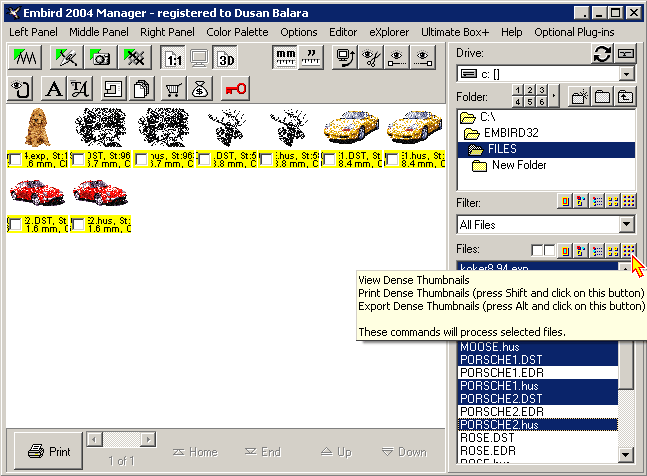Tick checkbox under first red Porsche thumbnail
Image resolution: width=647 pixels, height=476 pixels.
click(15, 224)
